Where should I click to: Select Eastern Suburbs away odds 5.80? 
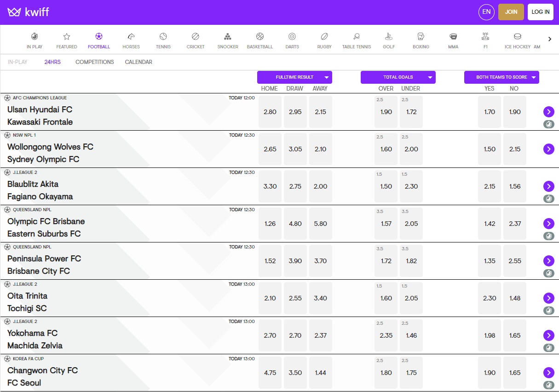[321, 224]
